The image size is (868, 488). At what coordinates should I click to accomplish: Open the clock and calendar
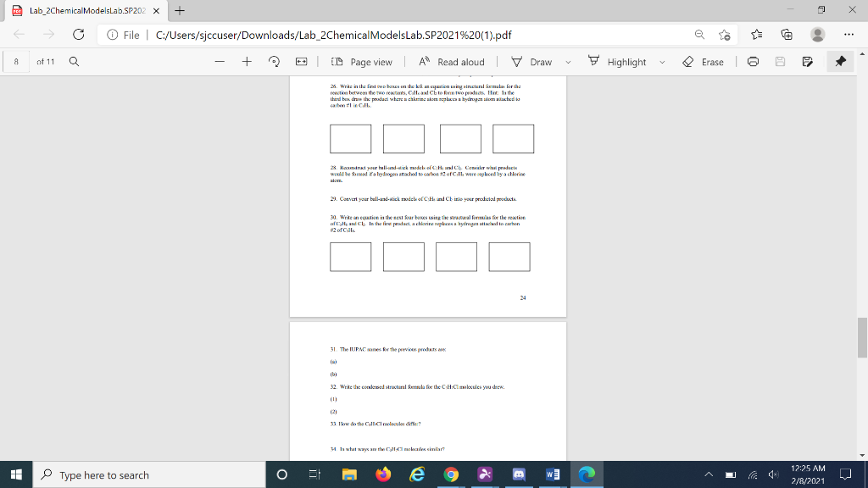(808, 474)
